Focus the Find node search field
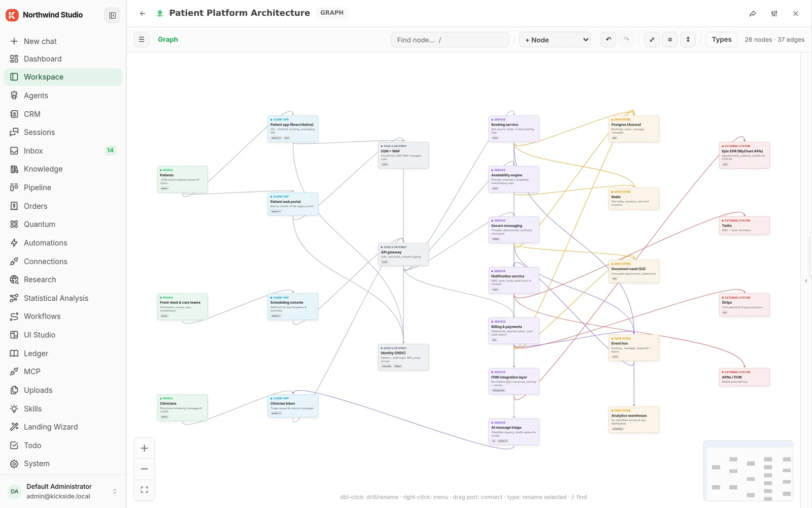The height and width of the screenshot is (508, 812). pyautogui.click(x=450, y=40)
